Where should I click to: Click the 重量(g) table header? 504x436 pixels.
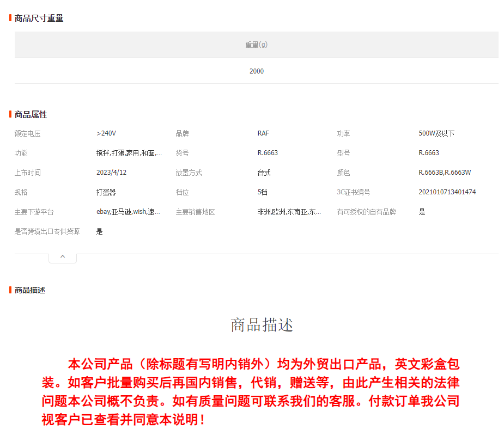(257, 45)
